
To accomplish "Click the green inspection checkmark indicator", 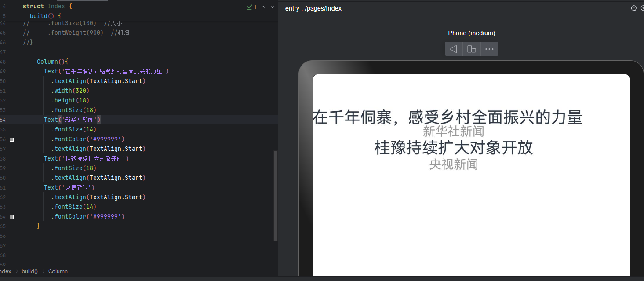I will click(x=251, y=7).
